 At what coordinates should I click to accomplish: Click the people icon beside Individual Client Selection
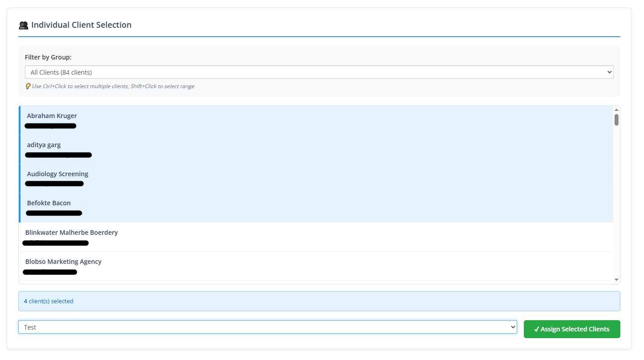[24, 25]
